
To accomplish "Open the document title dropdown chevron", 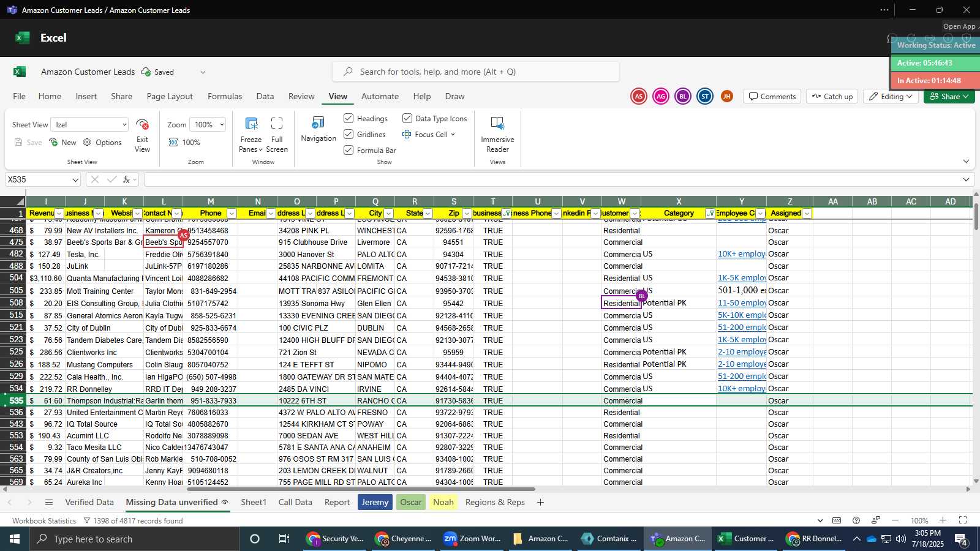I will [x=203, y=72].
